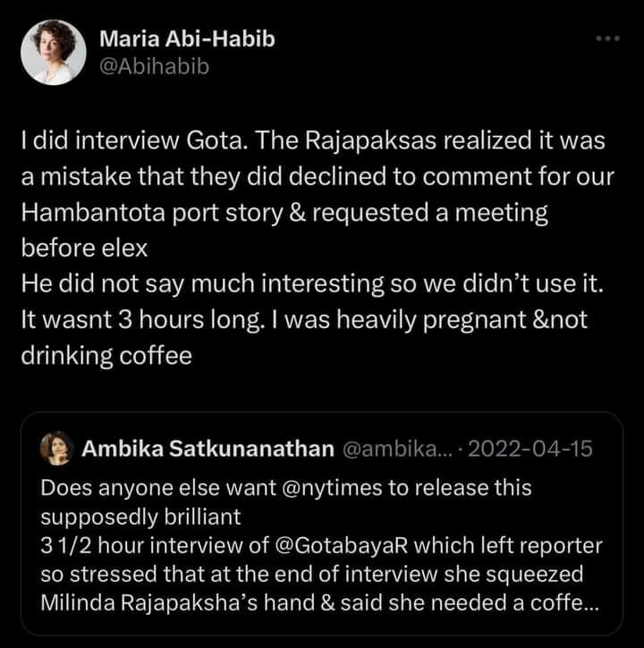
Task: Open the three-dot more options menu
Action: coord(608,38)
